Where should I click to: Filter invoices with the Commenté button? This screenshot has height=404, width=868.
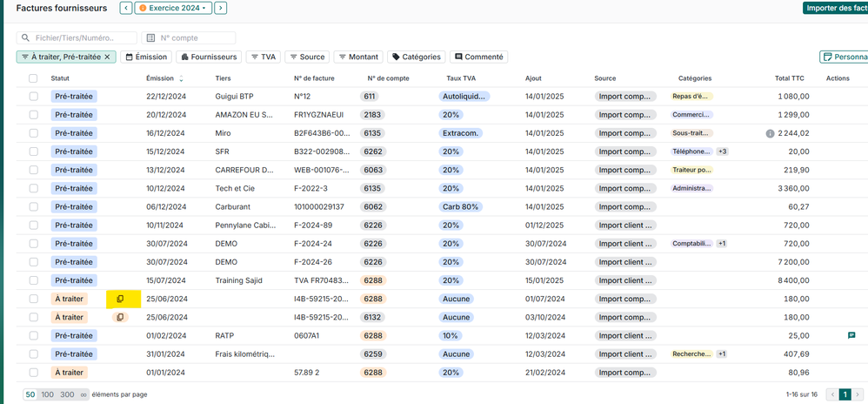coord(478,57)
